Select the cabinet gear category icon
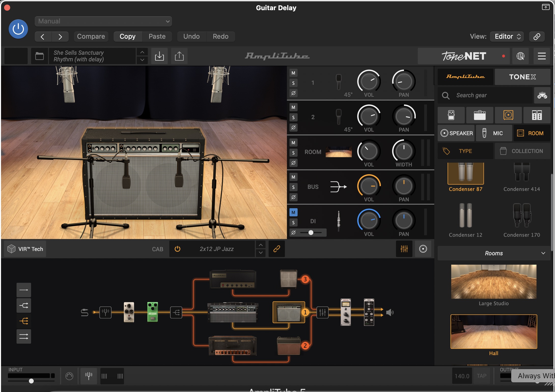 click(x=508, y=115)
